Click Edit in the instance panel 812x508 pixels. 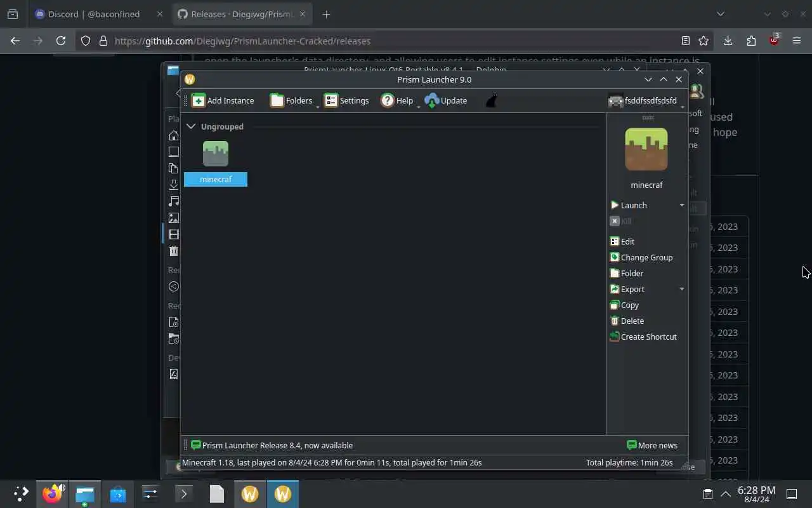622,241
